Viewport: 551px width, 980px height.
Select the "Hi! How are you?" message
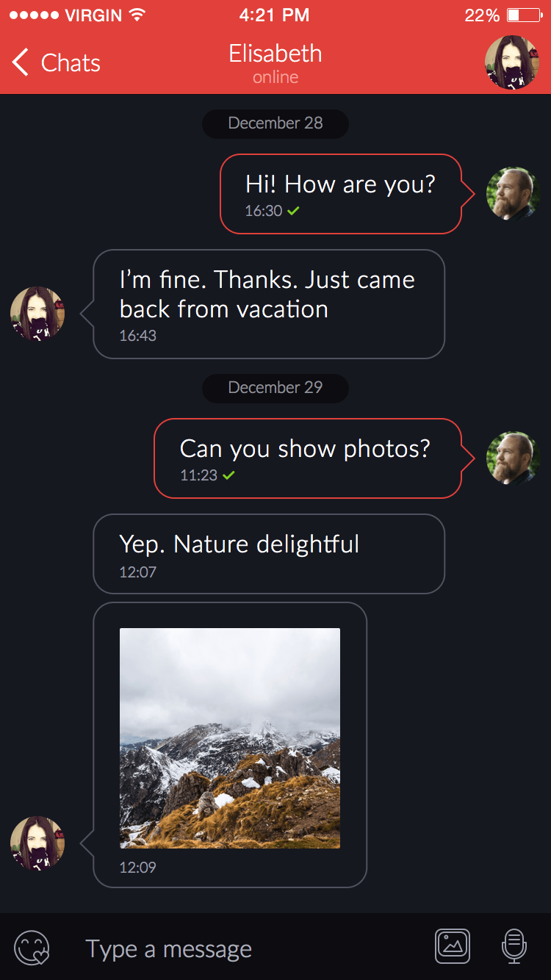[x=341, y=193]
